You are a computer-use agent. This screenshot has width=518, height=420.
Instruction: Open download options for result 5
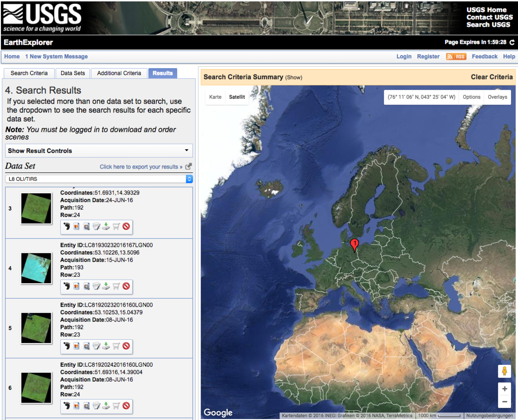[106, 346]
